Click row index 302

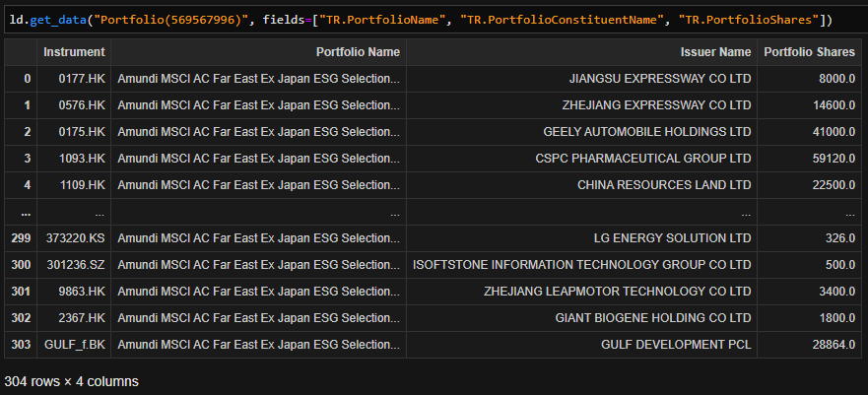point(21,317)
